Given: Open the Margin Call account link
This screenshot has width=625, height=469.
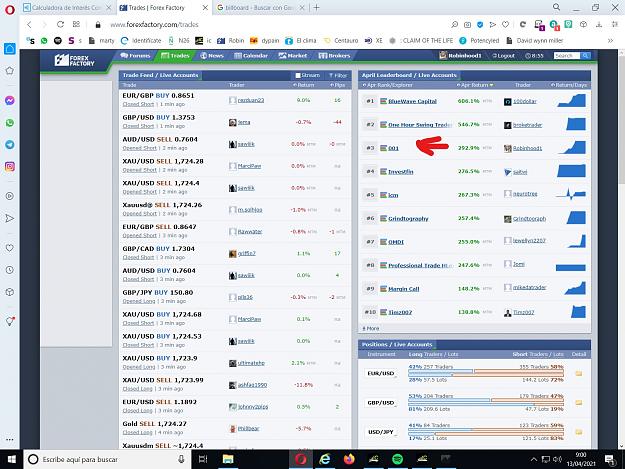Looking at the screenshot, I should click(403, 289).
